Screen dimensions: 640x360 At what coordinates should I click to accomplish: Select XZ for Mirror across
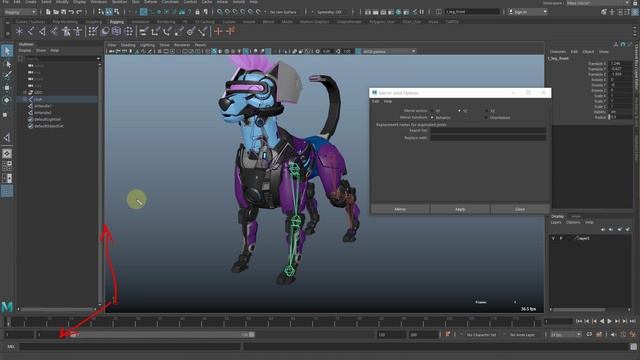(487, 111)
